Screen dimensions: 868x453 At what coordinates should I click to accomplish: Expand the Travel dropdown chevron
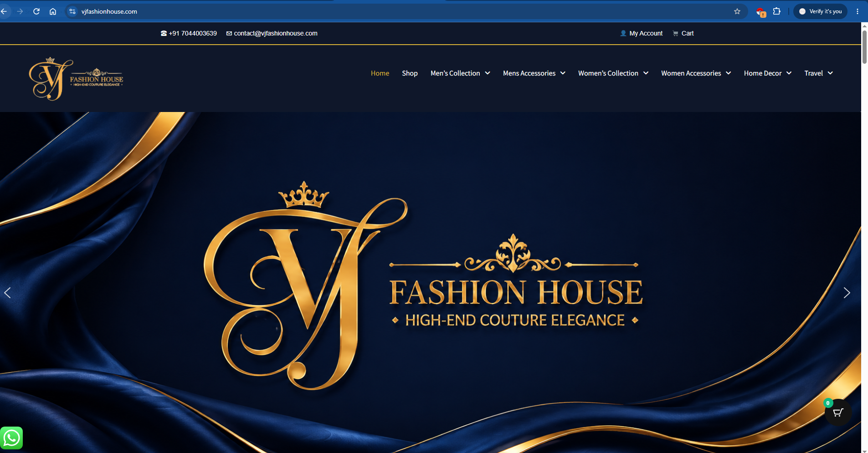pyautogui.click(x=830, y=73)
